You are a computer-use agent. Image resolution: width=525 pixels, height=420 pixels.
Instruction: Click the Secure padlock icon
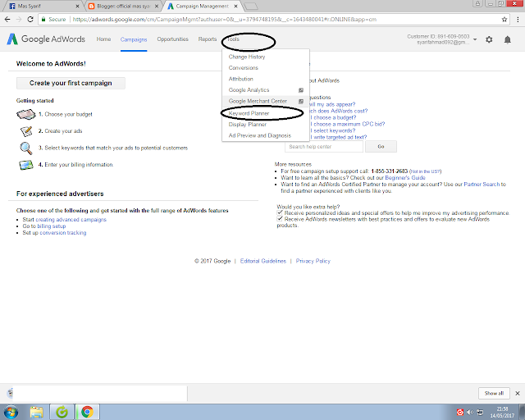(43, 20)
